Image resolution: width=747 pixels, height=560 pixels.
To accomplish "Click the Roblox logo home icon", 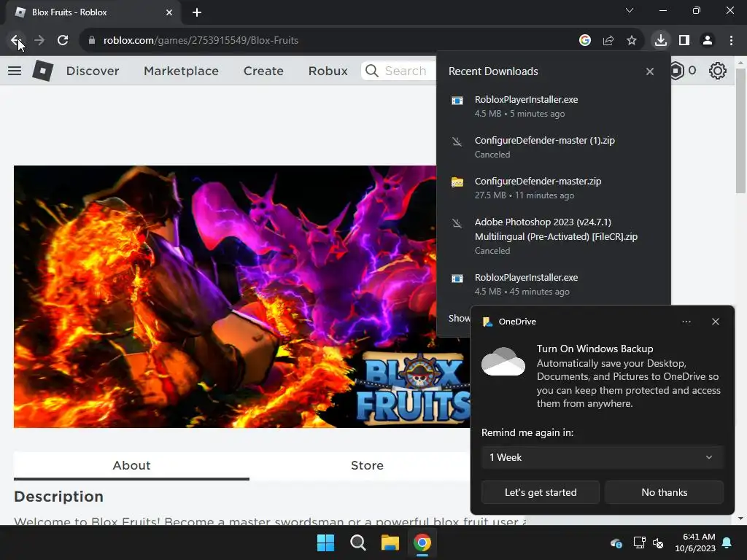I will (x=42, y=71).
